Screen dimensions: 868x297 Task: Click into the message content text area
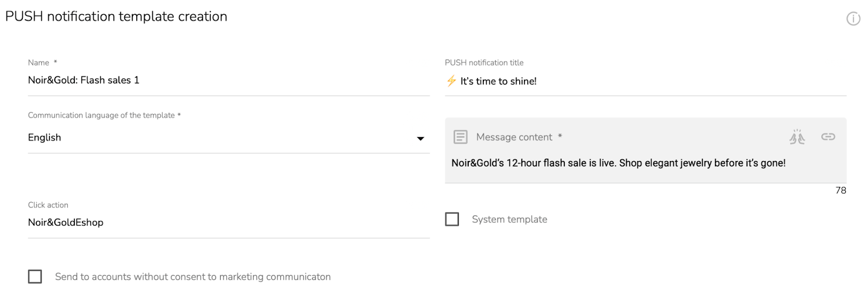point(646,163)
